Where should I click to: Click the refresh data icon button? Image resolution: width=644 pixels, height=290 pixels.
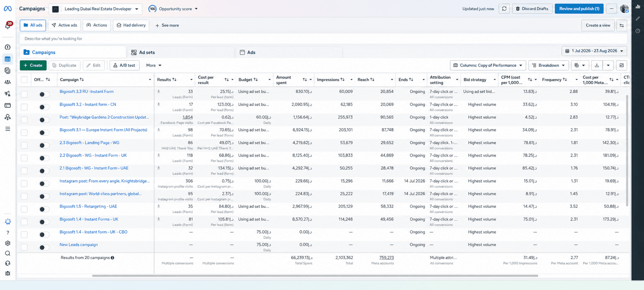[x=504, y=9]
